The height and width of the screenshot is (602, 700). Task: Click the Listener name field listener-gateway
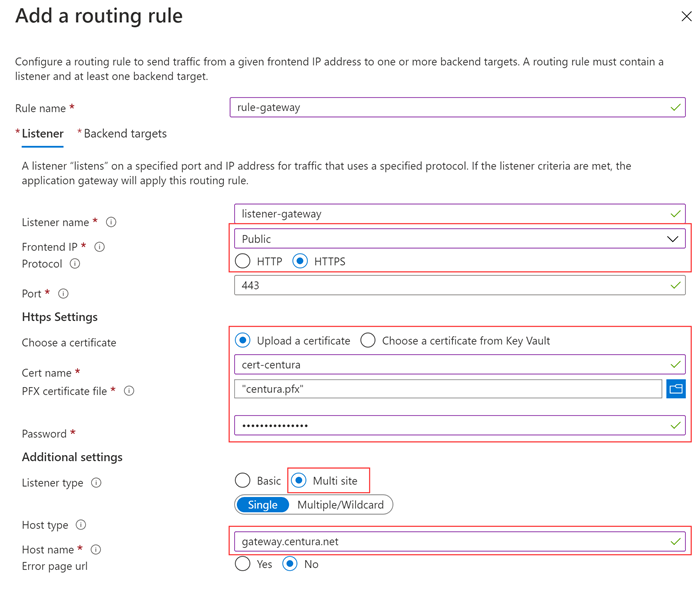(460, 213)
